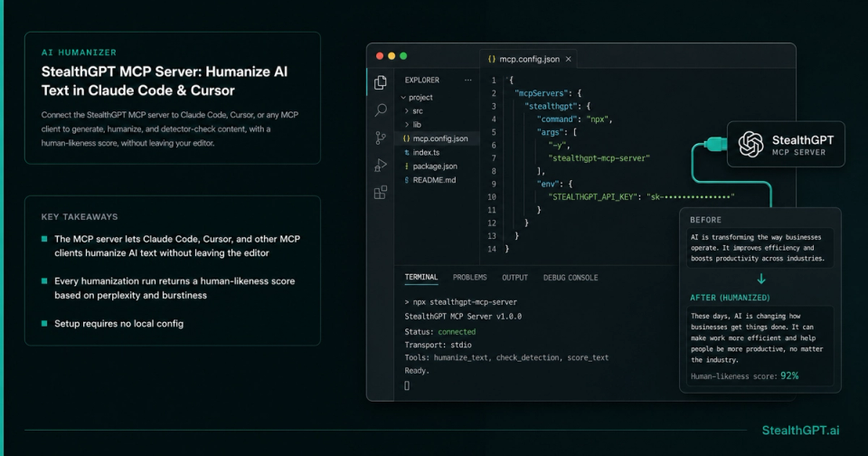Viewport: 868px width, 456px height.
Task: Click the "-y" argument string
Action: 558,145
